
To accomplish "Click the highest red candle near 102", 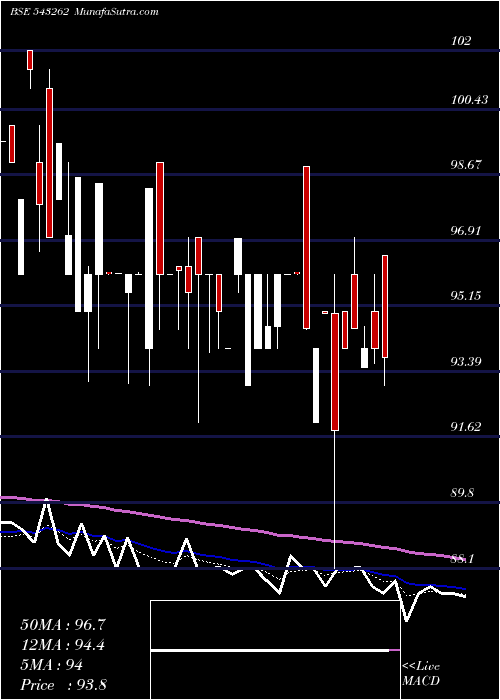I will (30, 60).
